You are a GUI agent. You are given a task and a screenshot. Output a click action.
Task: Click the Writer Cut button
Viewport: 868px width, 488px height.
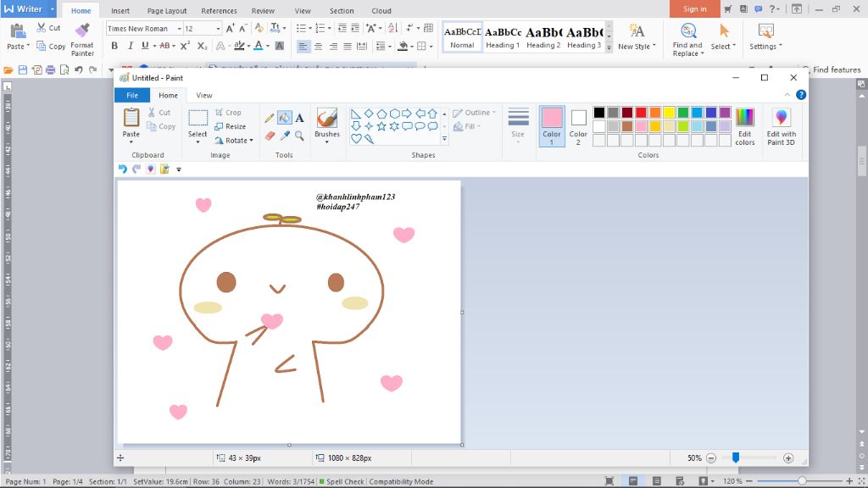(48, 28)
